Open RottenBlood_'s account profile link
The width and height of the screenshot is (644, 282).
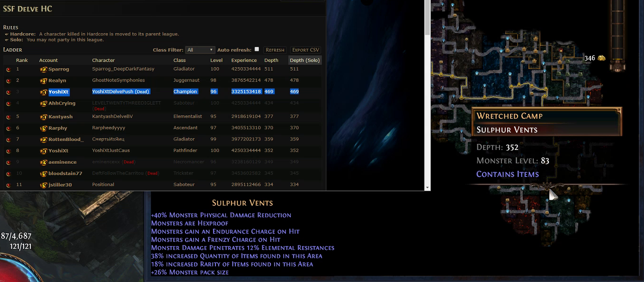[66, 139]
